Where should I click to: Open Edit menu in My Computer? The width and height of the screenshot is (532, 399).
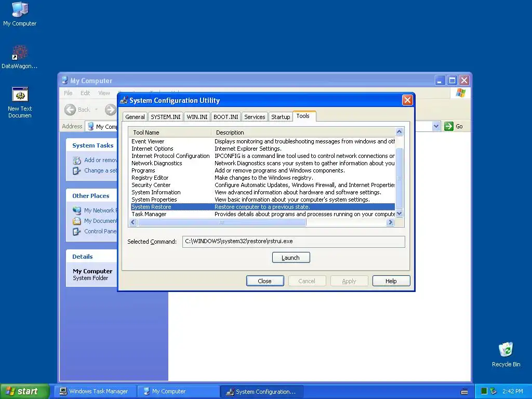[85, 93]
